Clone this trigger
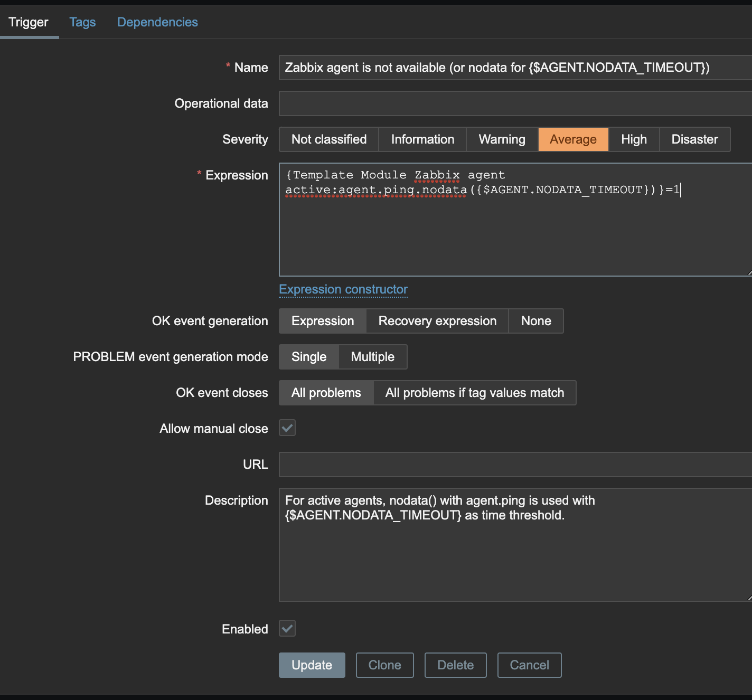The height and width of the screenshot is (700, 752). [384, 665]
